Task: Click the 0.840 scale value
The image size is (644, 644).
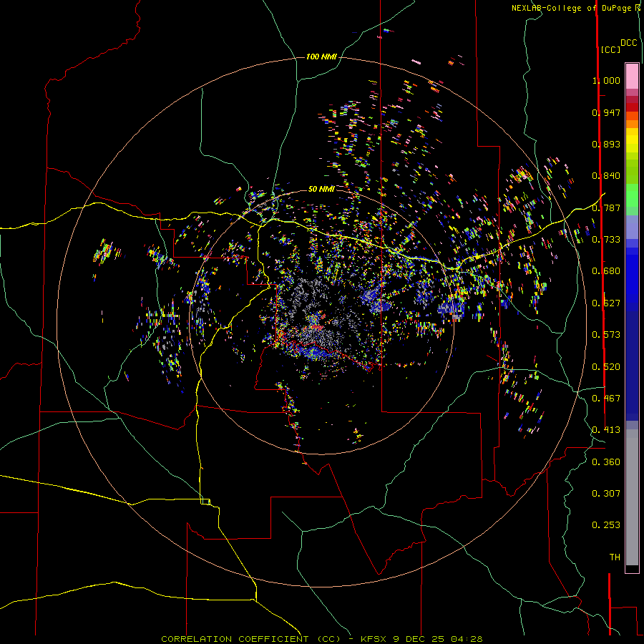Action: coord(606,176)
